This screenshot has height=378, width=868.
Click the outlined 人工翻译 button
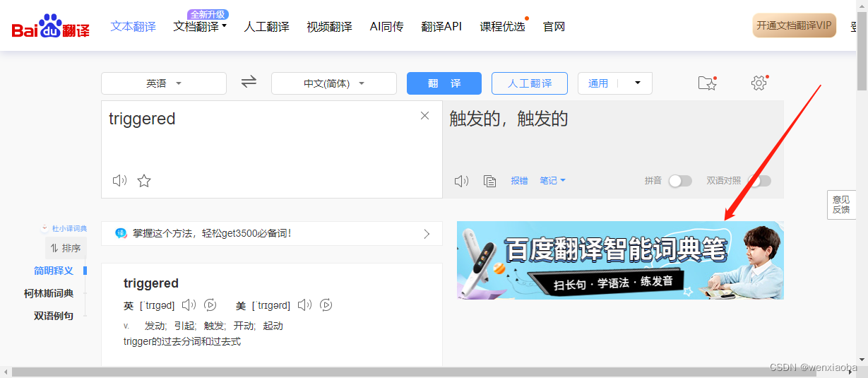(x=530, y=83)
